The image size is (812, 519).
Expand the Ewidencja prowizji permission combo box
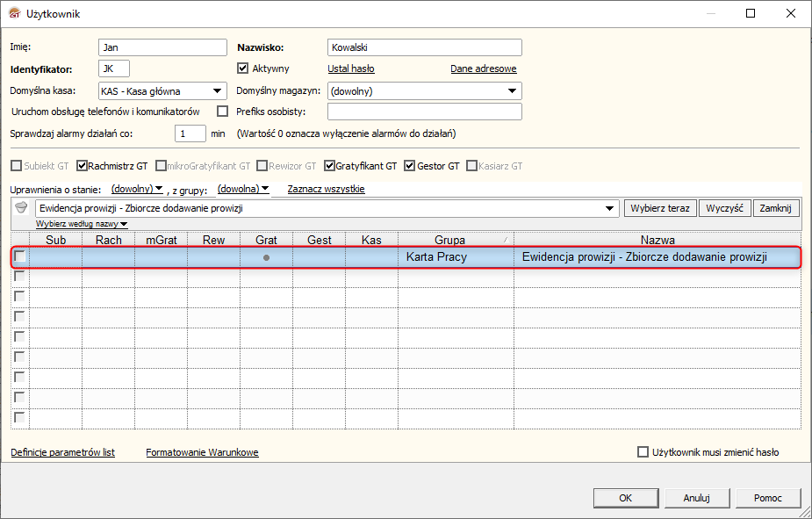pos(611,209)
